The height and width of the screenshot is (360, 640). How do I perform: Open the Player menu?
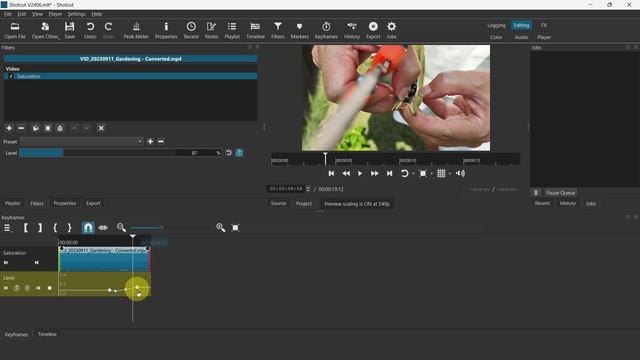coord(55,14)
